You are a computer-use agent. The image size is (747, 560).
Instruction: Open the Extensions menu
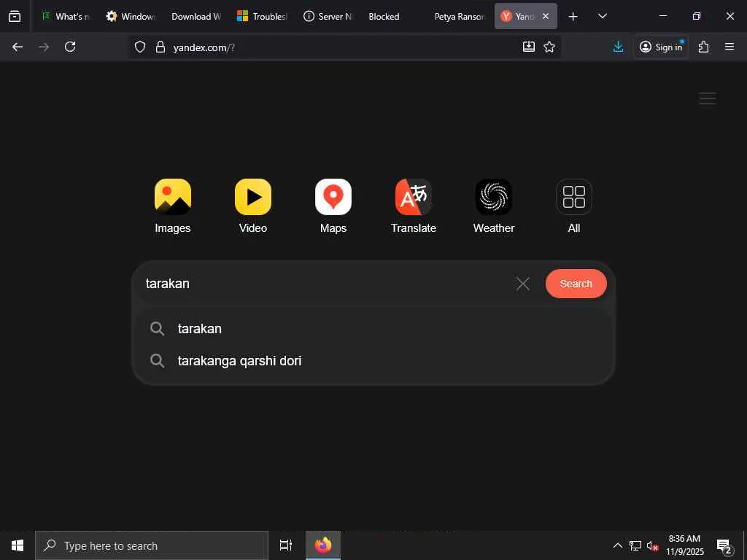pyautogui.click(x=704, y=47)
